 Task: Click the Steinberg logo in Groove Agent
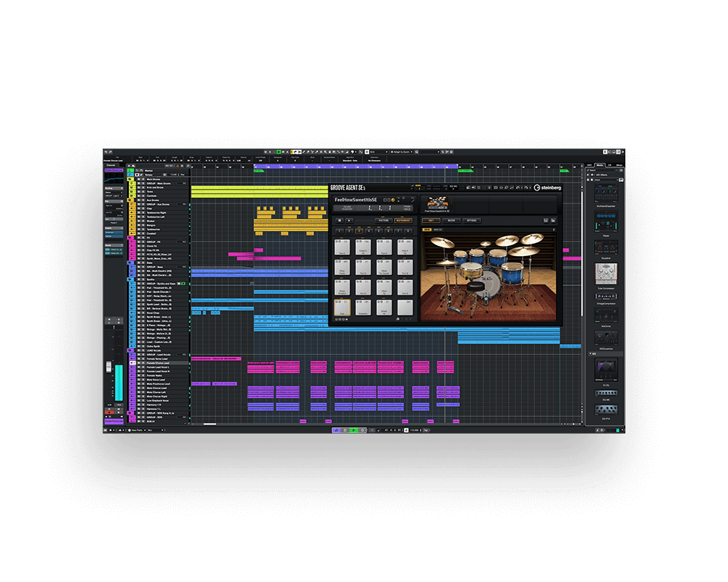[x=547, y=188]
